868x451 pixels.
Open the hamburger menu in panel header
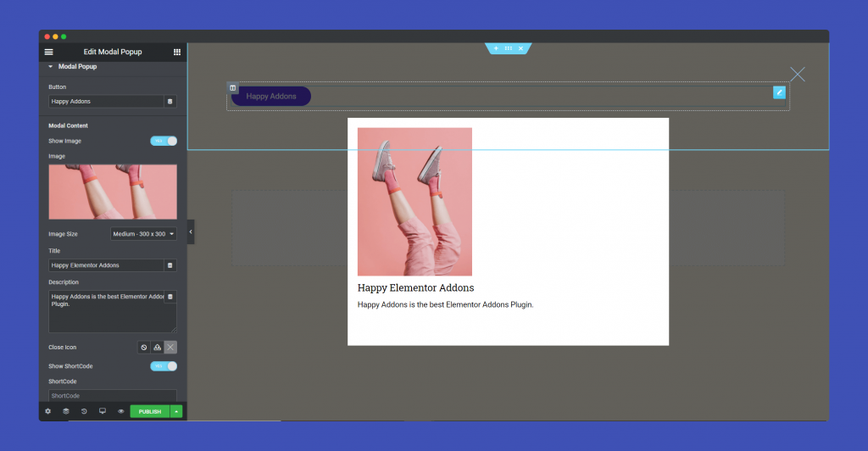click(x=48, y=52)
